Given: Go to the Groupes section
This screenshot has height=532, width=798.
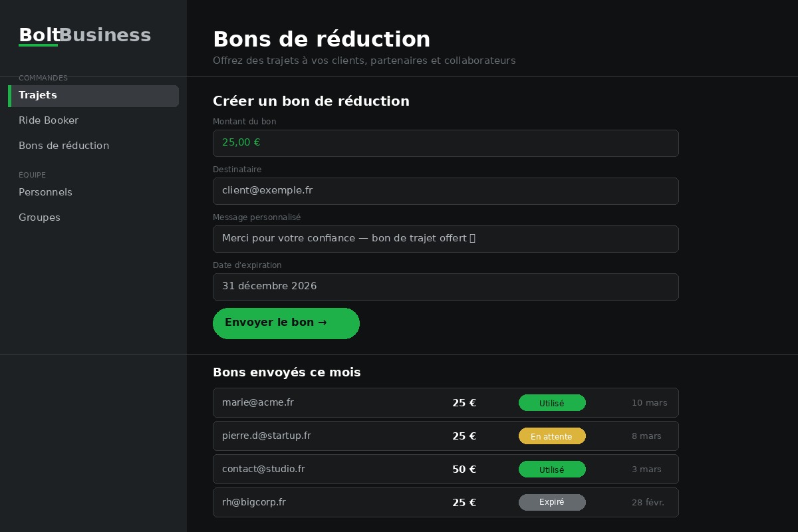Looking at the screenshot, I should click(x=39, y=217).
